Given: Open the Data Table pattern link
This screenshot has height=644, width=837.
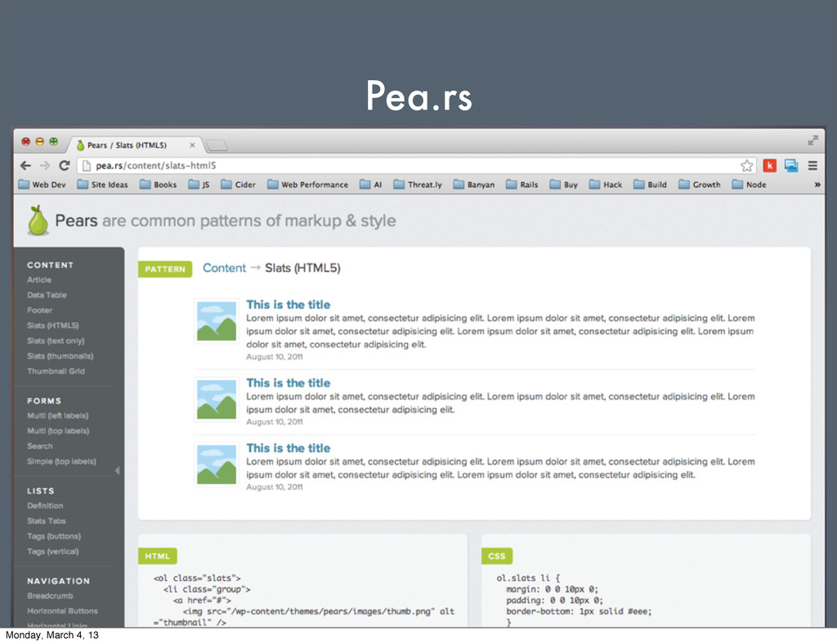Looking at the screenshot, I should (x=47, y=295).
